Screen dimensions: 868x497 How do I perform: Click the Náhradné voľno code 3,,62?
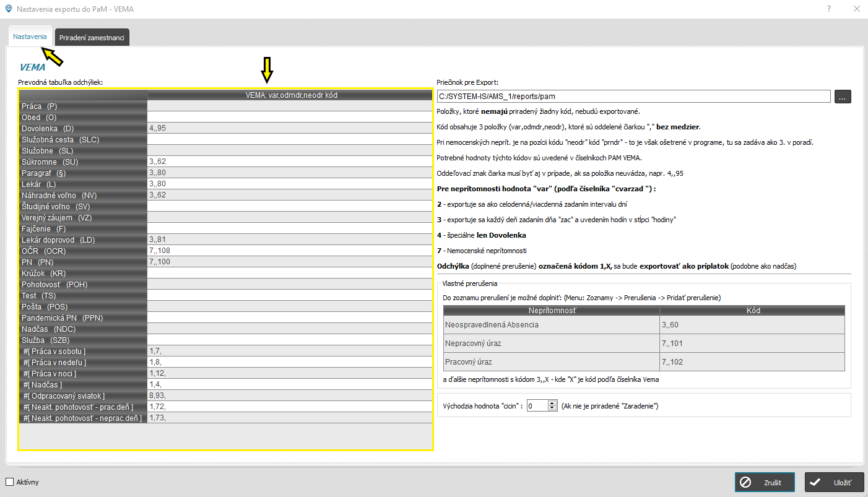tap(290, 195)
